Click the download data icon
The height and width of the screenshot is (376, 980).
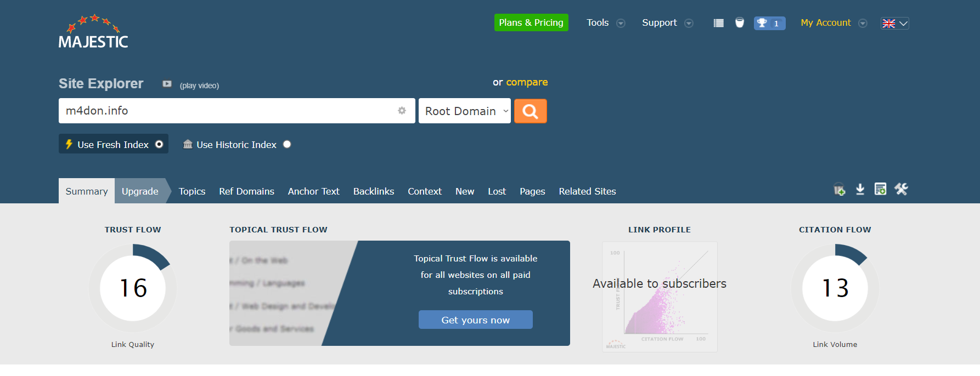pos(860,189)
